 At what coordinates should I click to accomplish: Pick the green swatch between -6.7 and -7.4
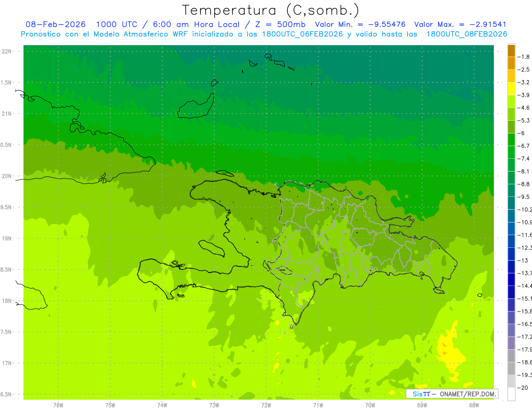click(511, 152)
